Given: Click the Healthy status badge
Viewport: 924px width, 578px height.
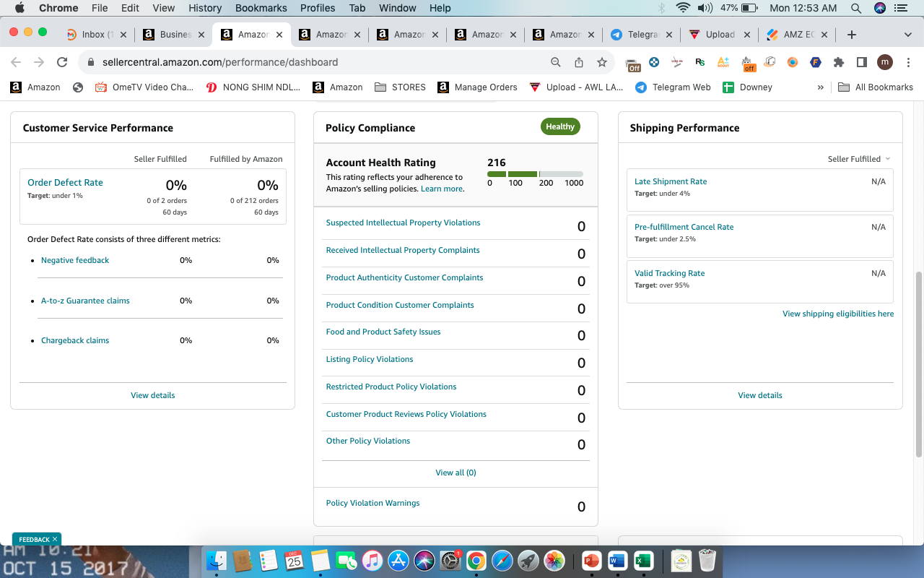Looking at the screenshot, I should point(560,126).
